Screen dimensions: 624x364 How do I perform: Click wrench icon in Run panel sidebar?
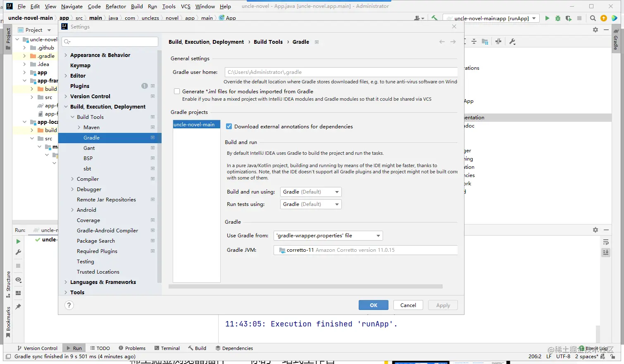point(18,252)
